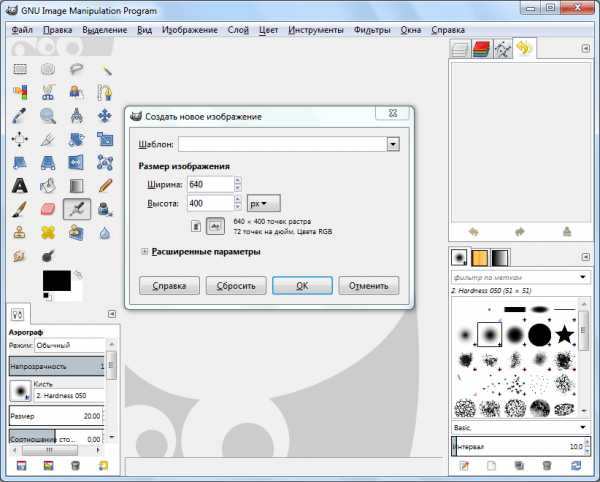Viewport: 600px width, 482px height.
Task: Select the Move tool
Action: tap(105, 116)
